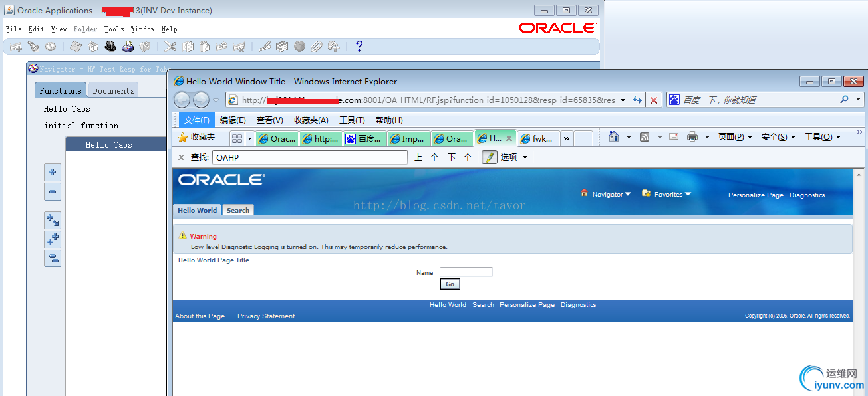Open the 工具(O) Tools dropdown in command bar
This screenshot has height=396, width=868.
[x=823, y=137]
